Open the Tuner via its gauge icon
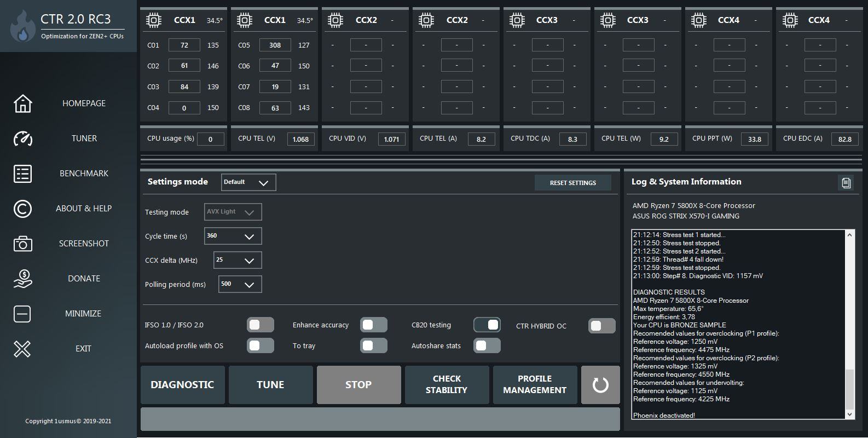Image resolution: width=868 pixels, height=438 pixels. tap(22, 139)
